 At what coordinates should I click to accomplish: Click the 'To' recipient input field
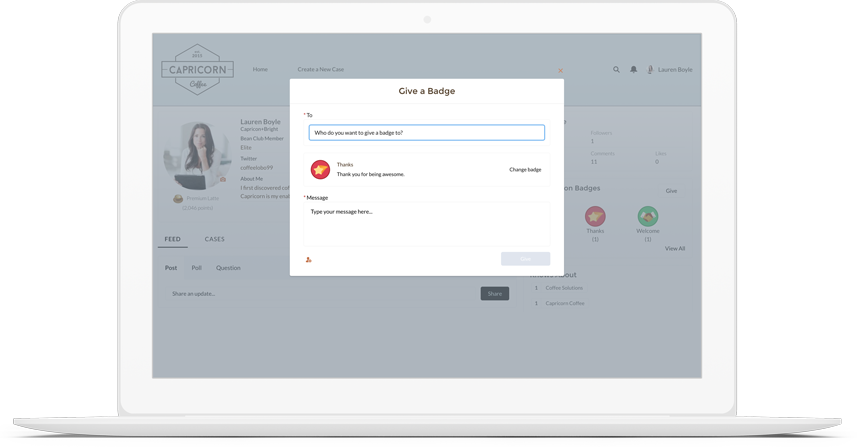tap(427, 133)
